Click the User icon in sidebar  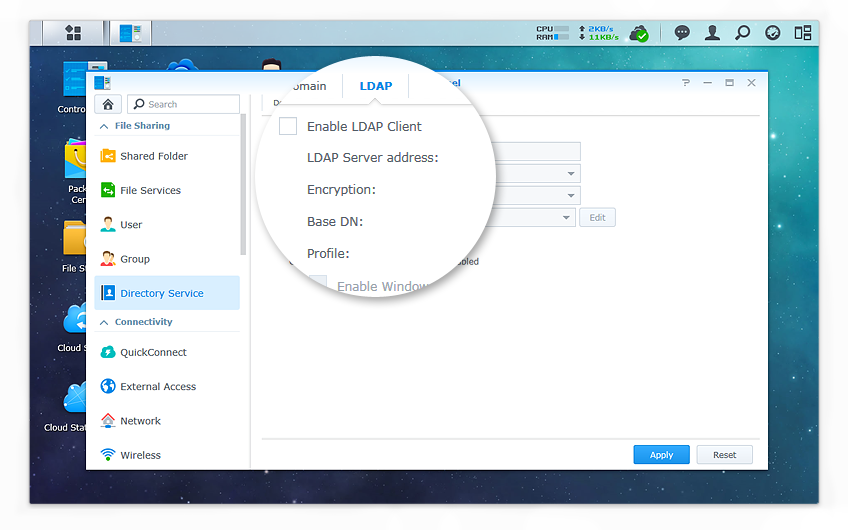[108, 224]
